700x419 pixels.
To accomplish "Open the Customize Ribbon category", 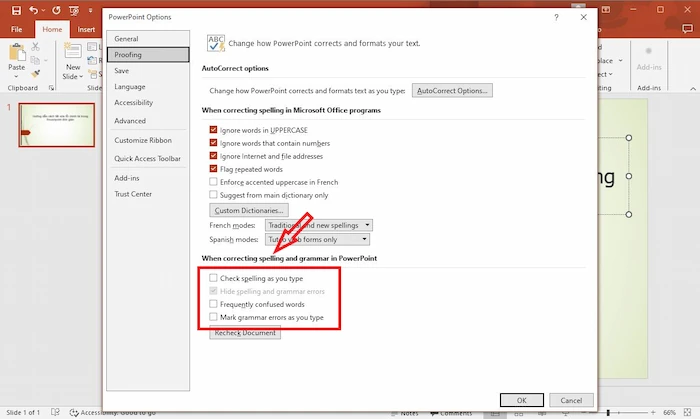I will coord(148,140).
